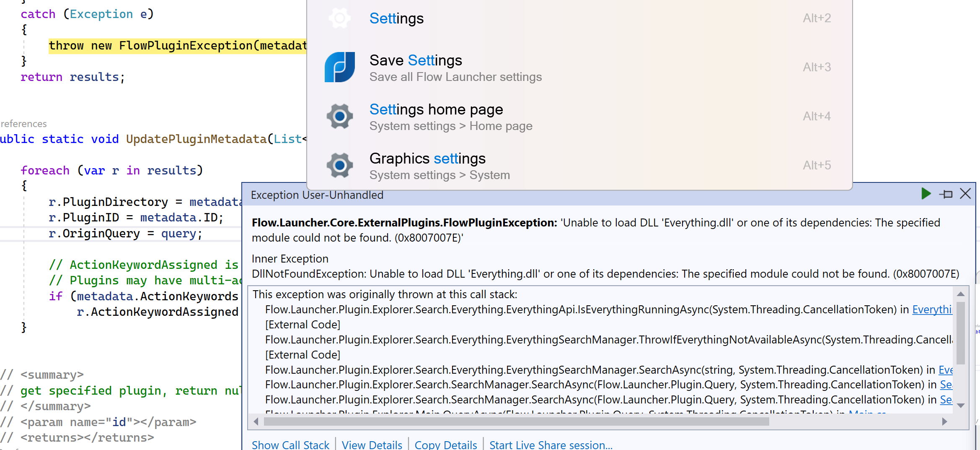Click the UpdatePluginMetadata method name
980x450 pixels.
click(x=196, y=139)
